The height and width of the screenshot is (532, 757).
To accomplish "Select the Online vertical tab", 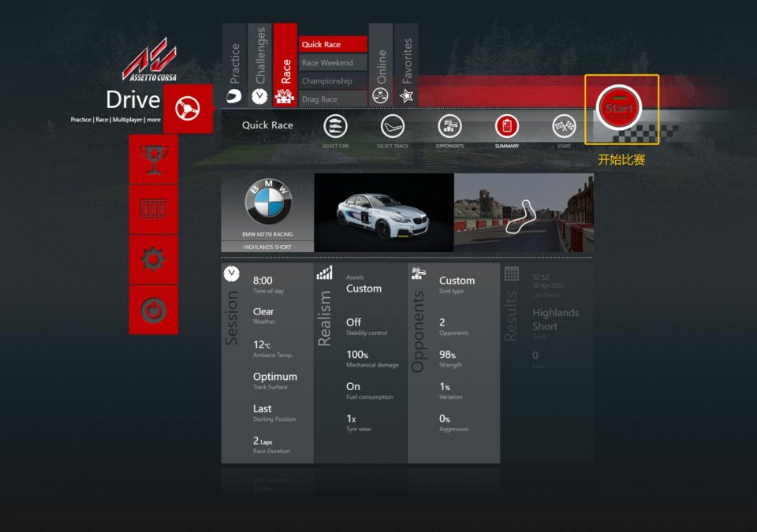I will click(x=381, y=65).
